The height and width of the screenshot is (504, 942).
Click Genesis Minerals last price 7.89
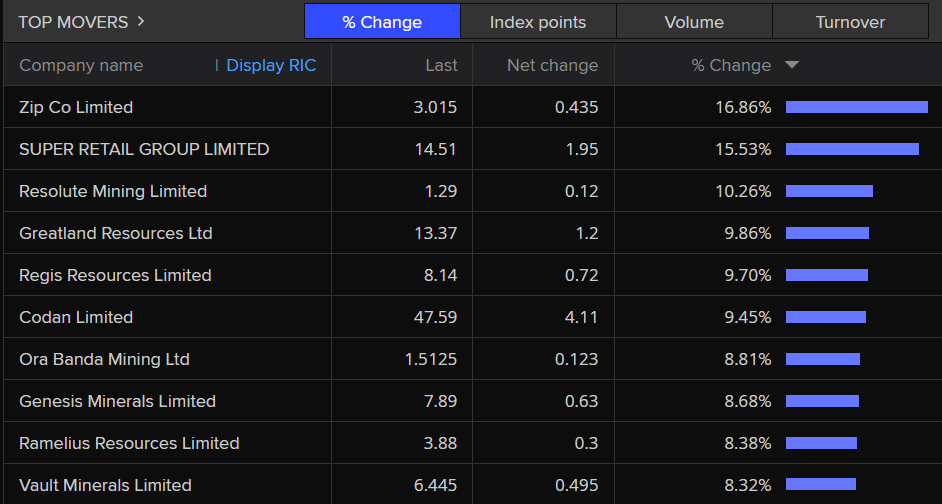tap(440, 401)
